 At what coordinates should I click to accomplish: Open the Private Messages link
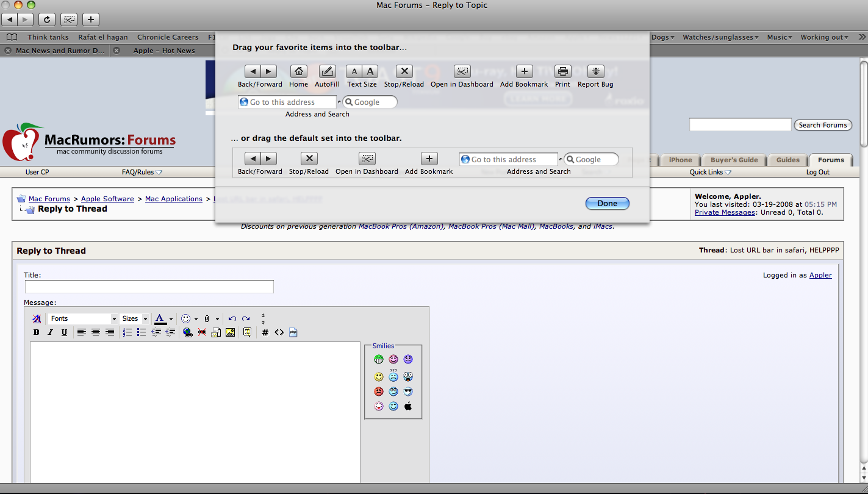click(724, 212)
